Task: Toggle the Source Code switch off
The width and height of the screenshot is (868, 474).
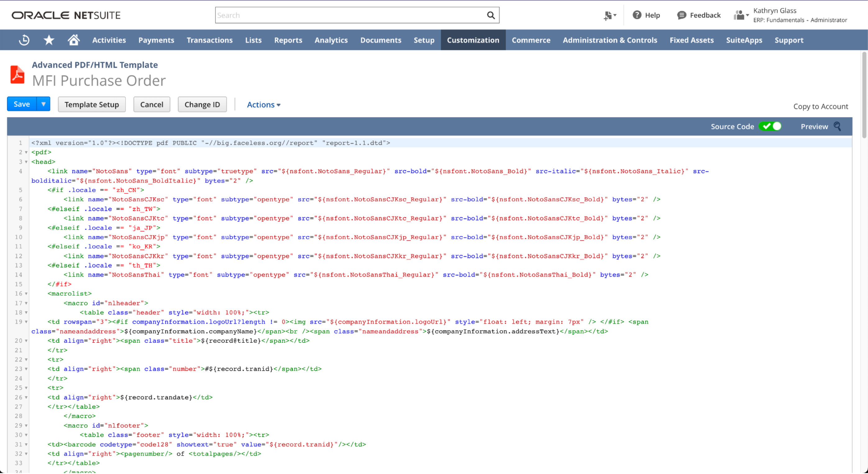Action: coord(770,126)
